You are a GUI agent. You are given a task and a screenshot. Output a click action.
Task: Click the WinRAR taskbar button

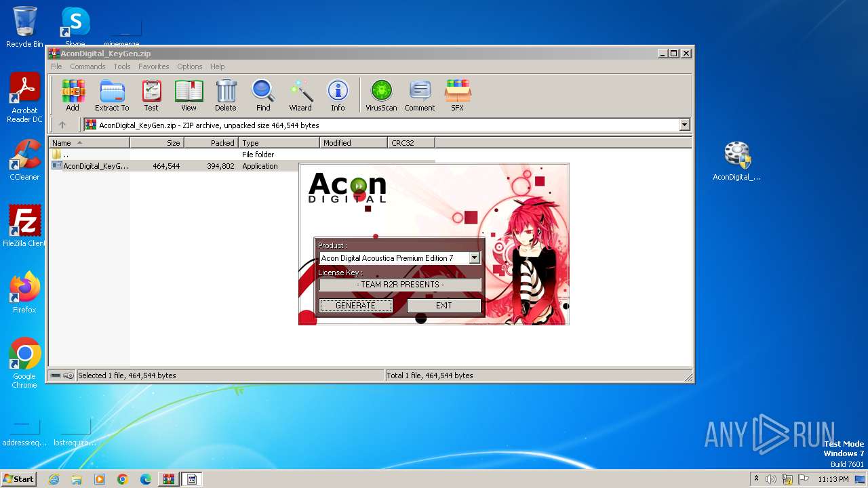point(168,479)
